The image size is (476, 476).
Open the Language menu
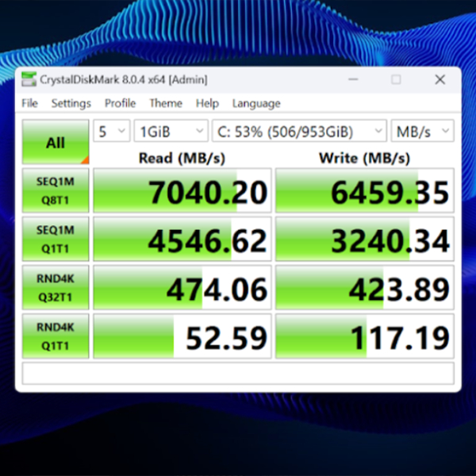pos(256,104)
